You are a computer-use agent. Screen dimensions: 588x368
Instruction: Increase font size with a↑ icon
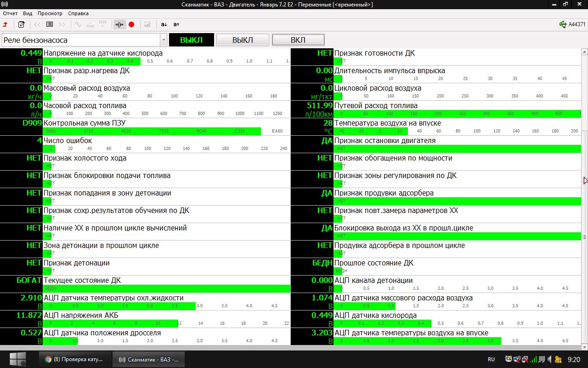(176, 24)
